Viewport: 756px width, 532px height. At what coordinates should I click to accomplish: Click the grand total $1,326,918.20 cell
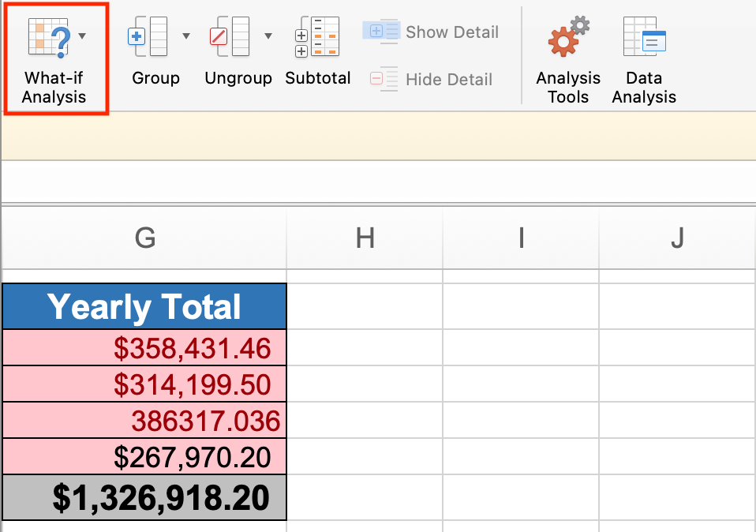(x=144, y=497)
